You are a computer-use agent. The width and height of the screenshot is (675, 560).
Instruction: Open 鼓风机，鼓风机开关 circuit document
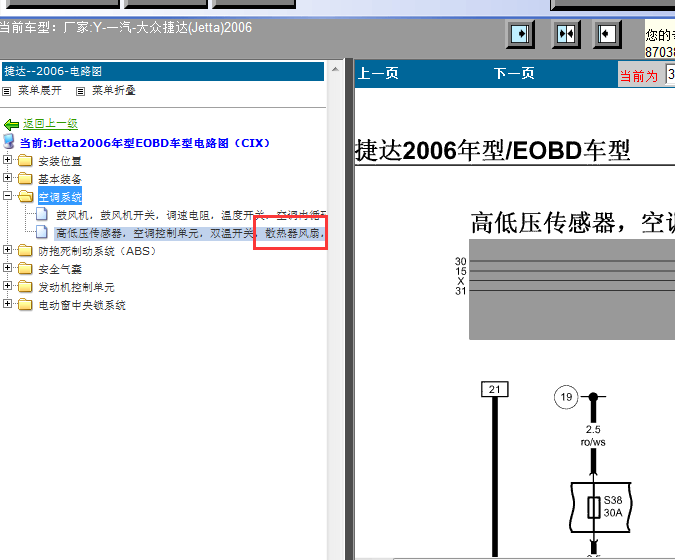coord(191,215)
